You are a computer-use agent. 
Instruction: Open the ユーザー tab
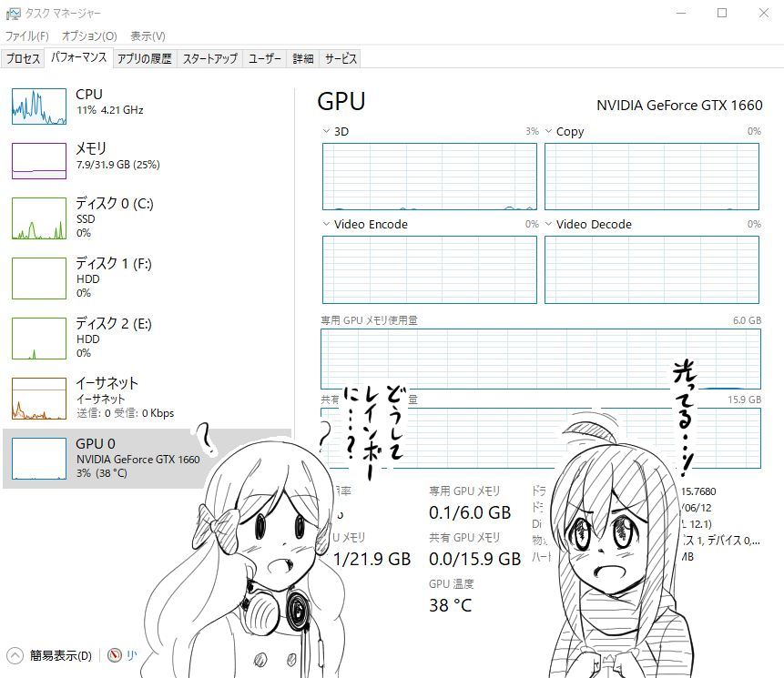point(265,58)
